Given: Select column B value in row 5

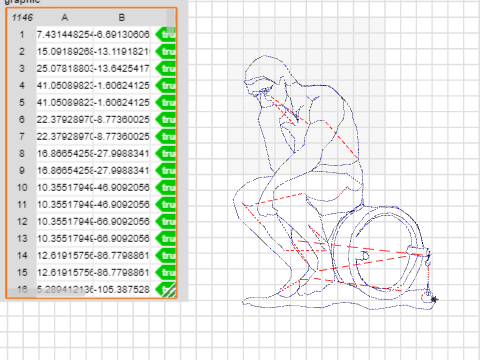Looking at the screenshot, I should 122,102.
